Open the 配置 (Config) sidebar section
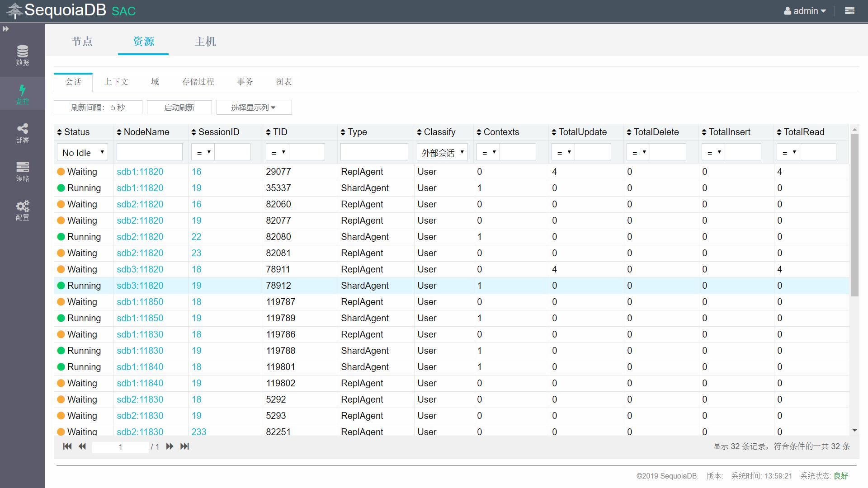Screen dimensions: 868x488 pos(22,211)
